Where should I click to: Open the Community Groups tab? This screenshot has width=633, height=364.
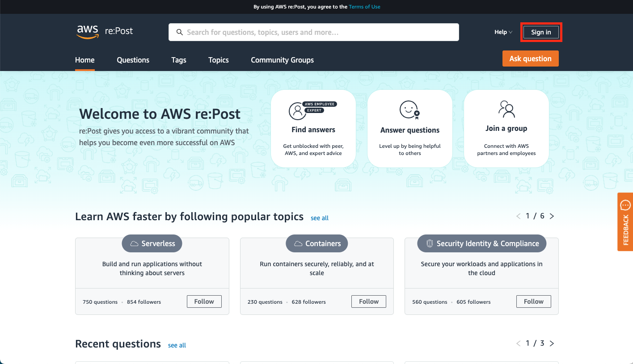tap(283, 60)
